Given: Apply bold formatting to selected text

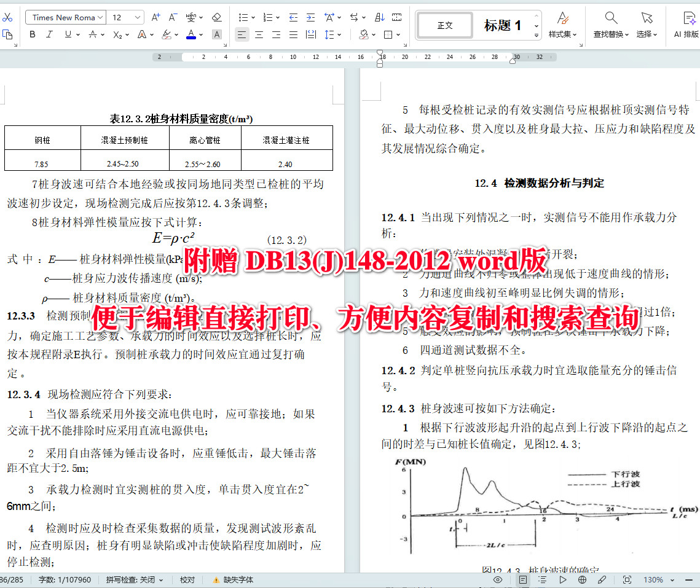Looking at the screenshot, I should pyautogui.click(x=31, y=34).
